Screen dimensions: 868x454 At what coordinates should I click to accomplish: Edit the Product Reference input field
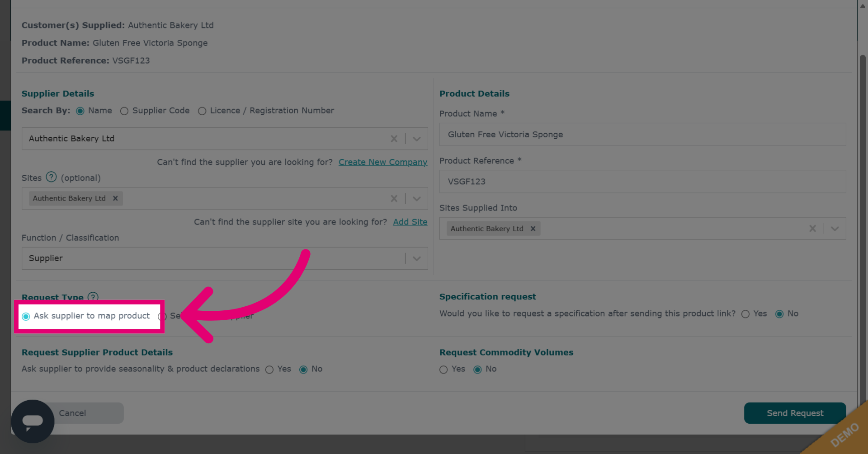pyautogui.click(x=642, y=182)
